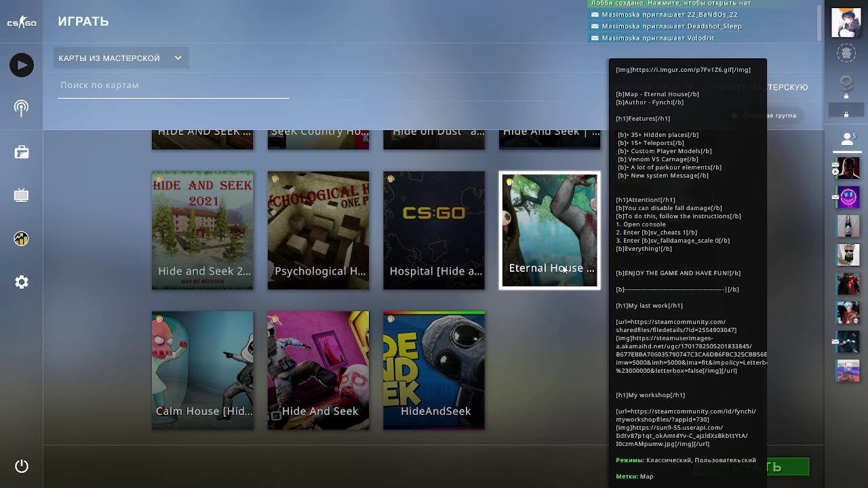Select the Psychological H... map tile
Viewport: 868px width, 488px height.
[x=319, y=230]
